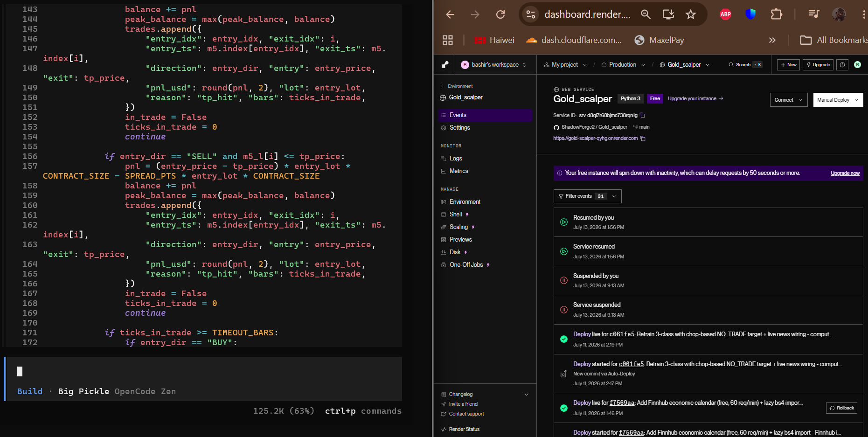Click ctrl+p commands in OpenCode footer

pos(363,411)
